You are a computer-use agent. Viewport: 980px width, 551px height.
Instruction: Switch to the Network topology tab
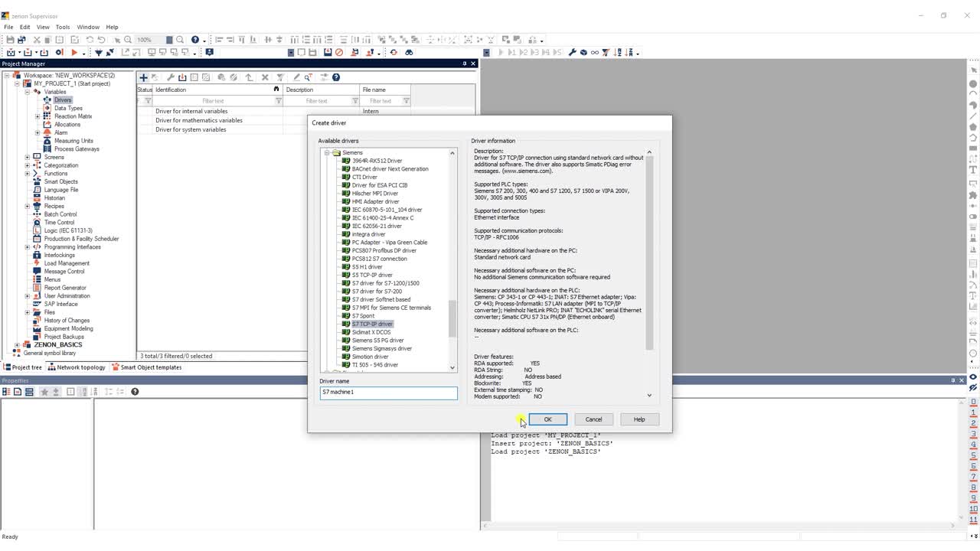[x=76, y=367]
